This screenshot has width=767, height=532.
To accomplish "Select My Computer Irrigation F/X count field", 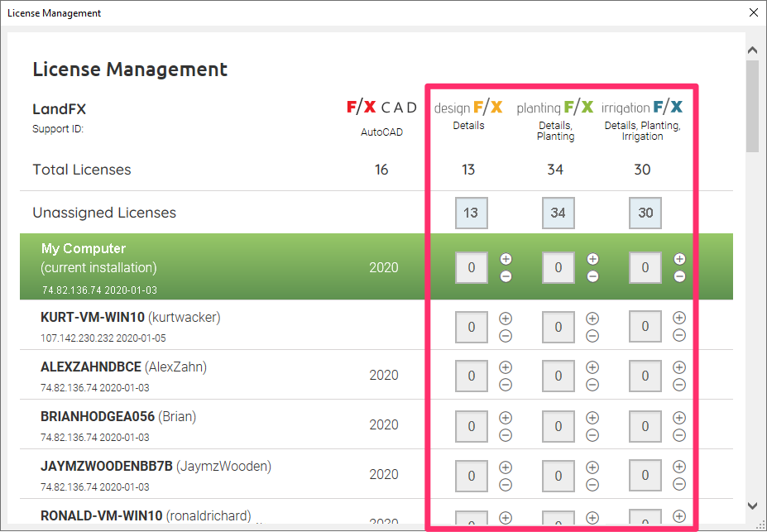I will coord(645,267).
